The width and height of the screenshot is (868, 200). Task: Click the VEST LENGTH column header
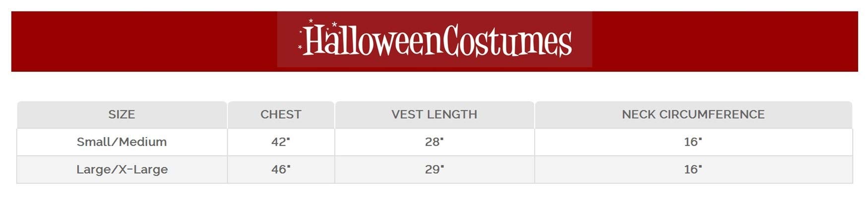click(434, 114)
